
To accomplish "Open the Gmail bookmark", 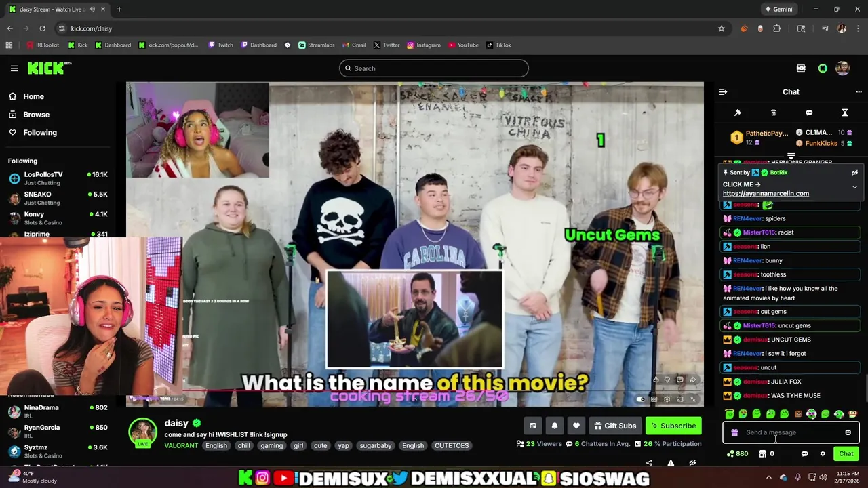I will click(x=354, y=45).
